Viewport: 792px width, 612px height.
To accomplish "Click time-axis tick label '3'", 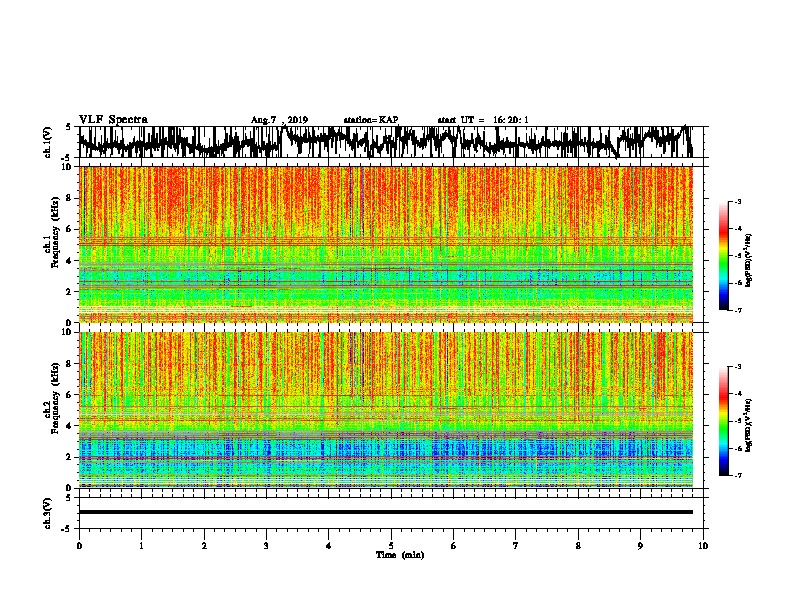I will (x=266, y=546).
